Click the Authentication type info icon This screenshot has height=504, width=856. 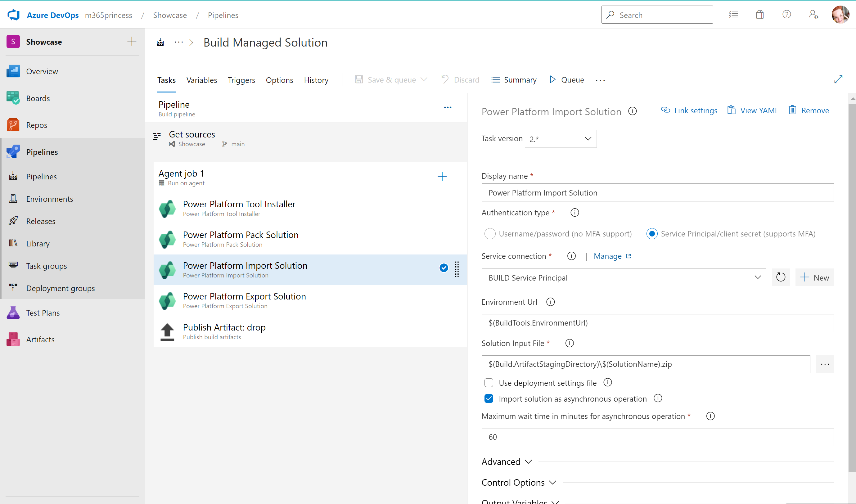tap(575, 213)
